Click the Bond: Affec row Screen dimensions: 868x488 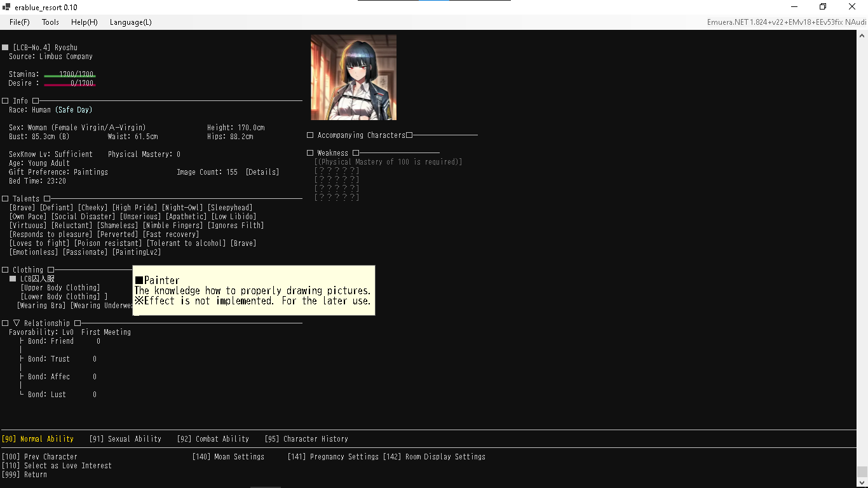(x=58, y=377)
